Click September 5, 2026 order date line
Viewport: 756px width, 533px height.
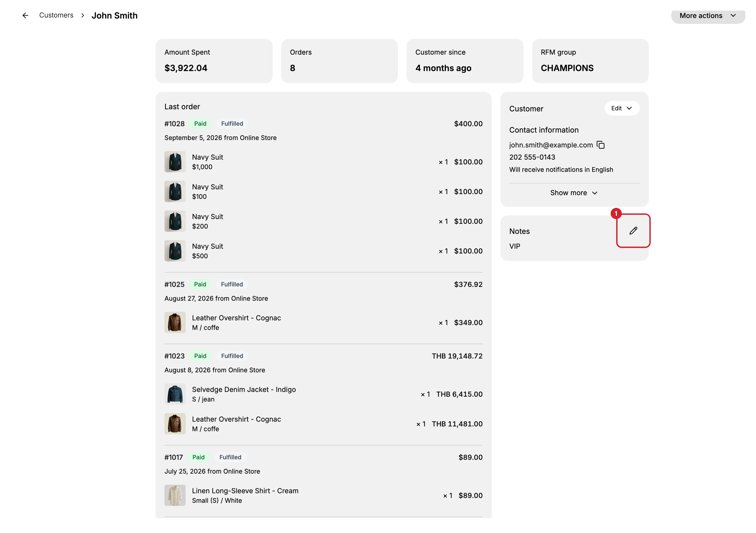click(x=220, y=138)
